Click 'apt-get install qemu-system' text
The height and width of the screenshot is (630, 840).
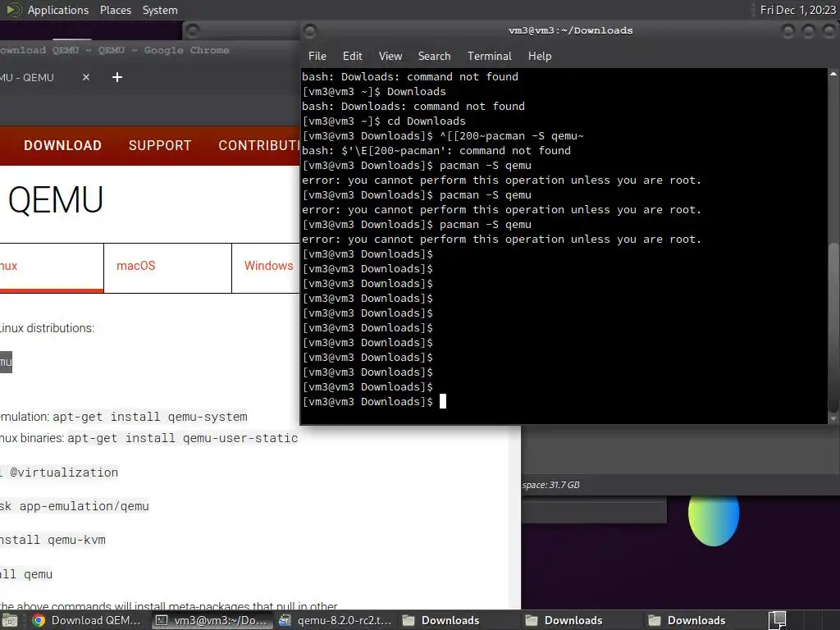tap(150, 417)
